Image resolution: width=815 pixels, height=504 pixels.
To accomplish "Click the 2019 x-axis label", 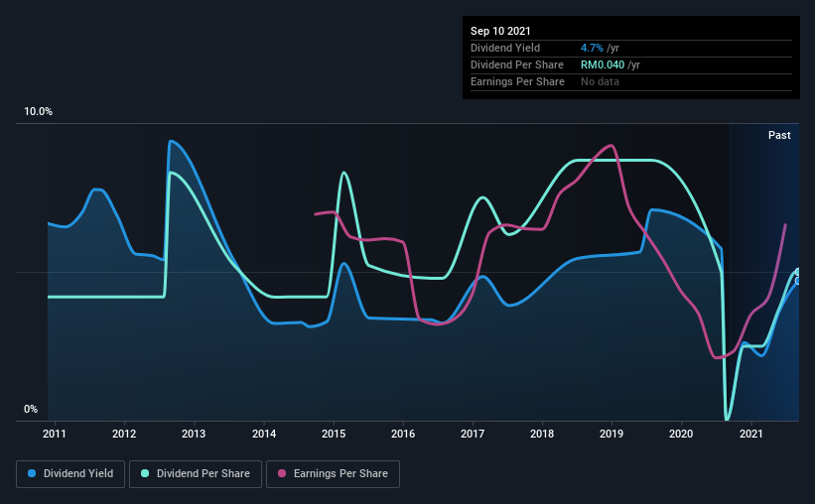I will (611, 434).
